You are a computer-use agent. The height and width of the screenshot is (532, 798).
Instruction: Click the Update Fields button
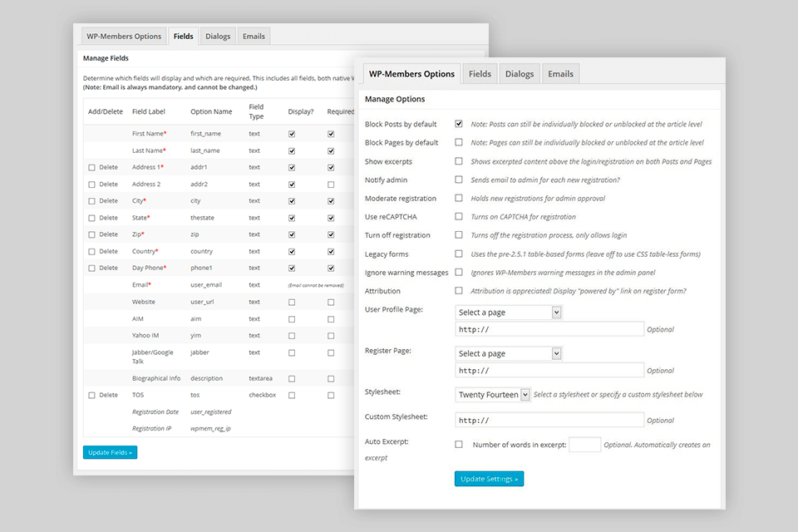110,452
